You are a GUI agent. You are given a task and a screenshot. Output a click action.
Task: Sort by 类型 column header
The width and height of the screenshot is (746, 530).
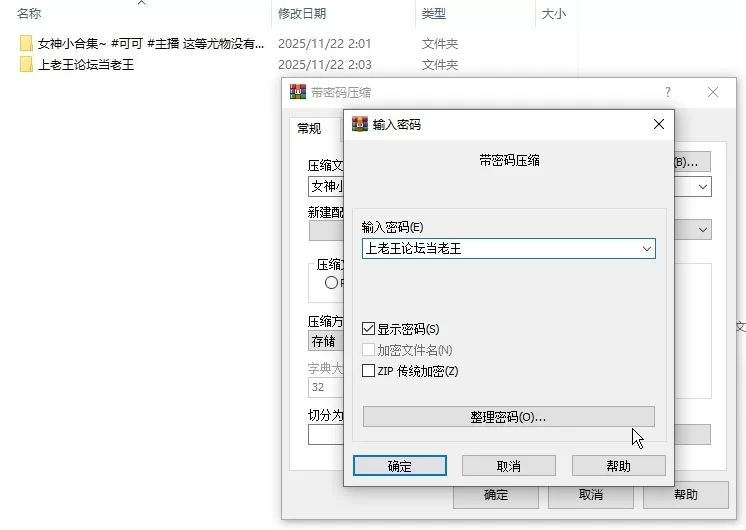click(x=433, y=13)
